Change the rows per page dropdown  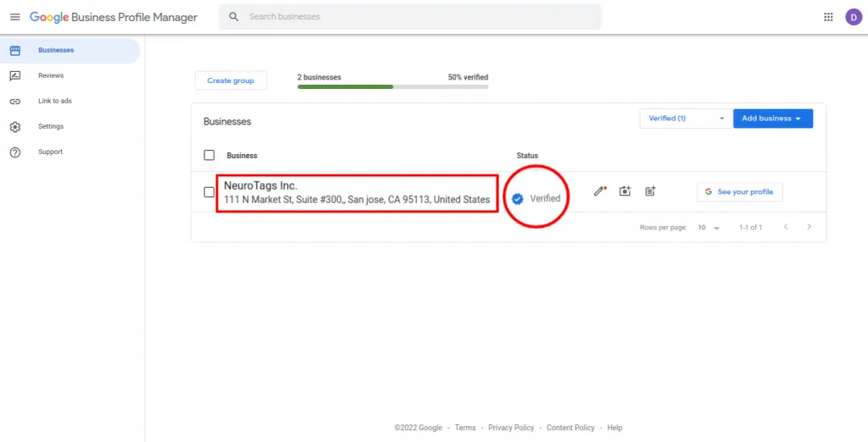coord(709,228)
